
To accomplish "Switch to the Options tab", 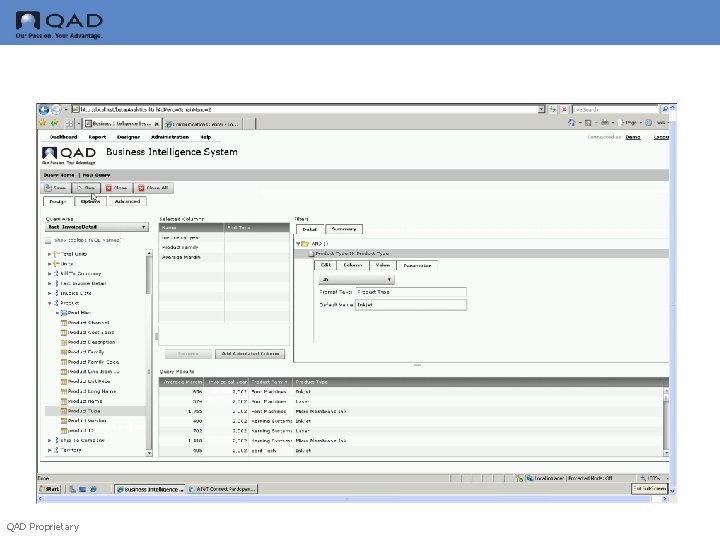I will 90,202.
